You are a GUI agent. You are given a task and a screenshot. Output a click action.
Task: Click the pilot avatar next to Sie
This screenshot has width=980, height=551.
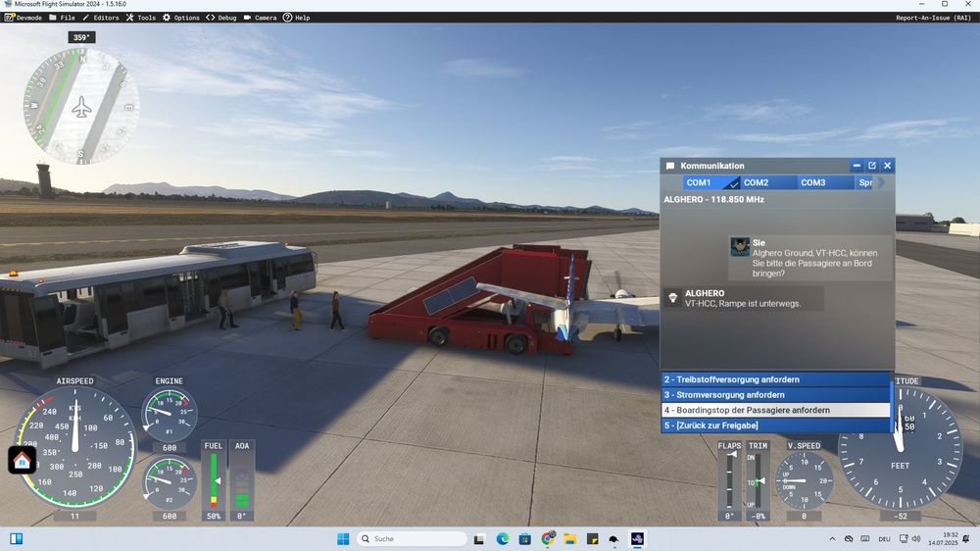[x=740, y=247]
